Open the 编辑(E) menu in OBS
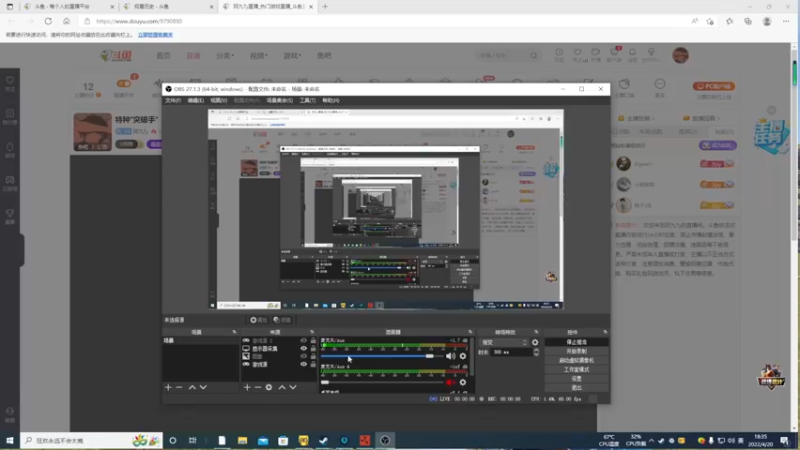800x450 pixels. [195, 101]
